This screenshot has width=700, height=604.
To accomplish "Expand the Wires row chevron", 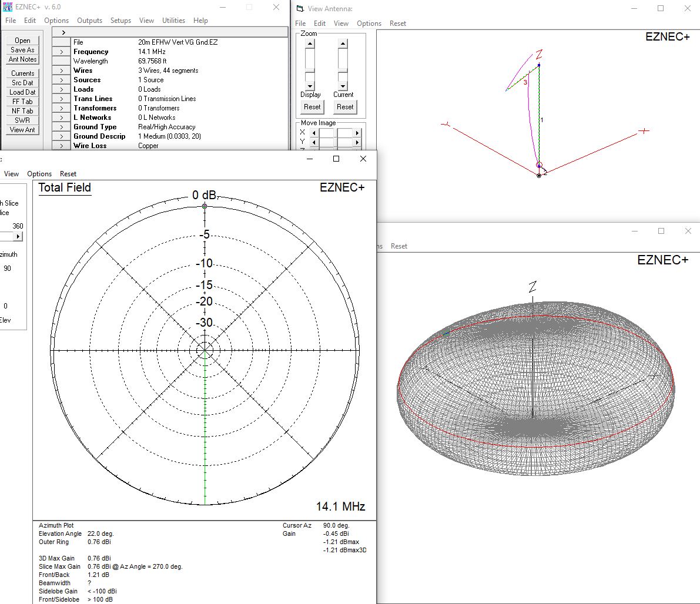I will (x=61, y=70).
